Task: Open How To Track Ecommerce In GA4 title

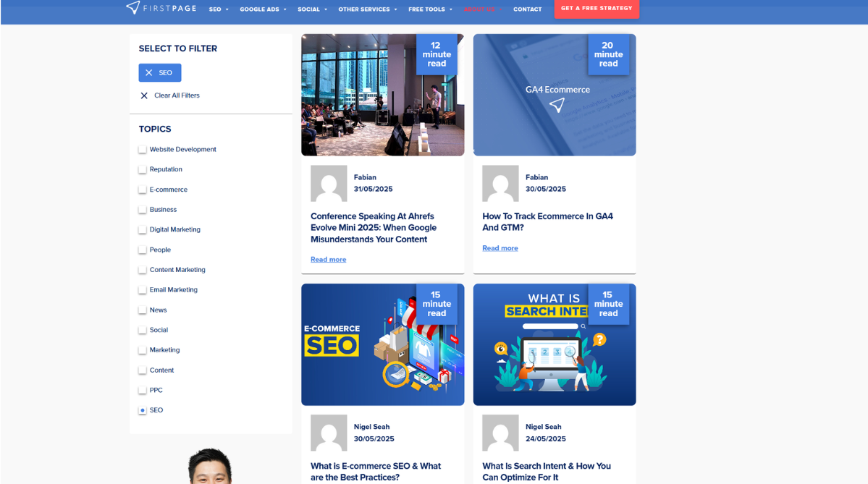Action: coord(547,222)
